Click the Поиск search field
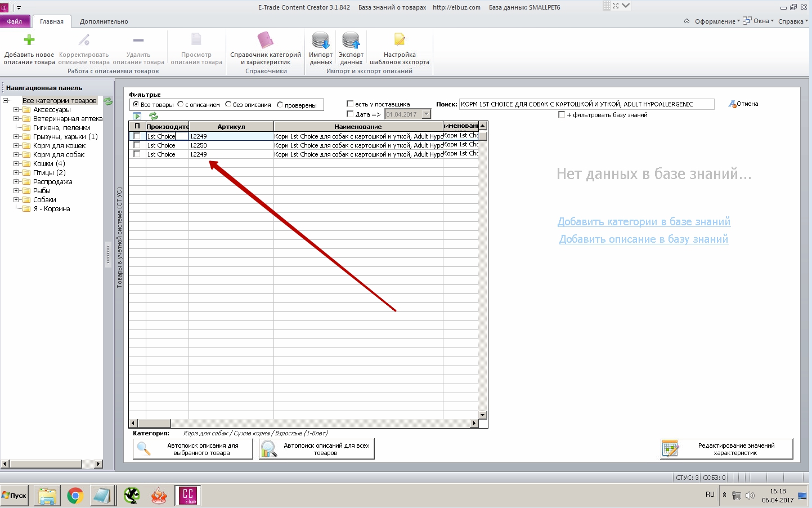Screen dimensions: 812x508 pyautogui.click(x=587, y=104)
